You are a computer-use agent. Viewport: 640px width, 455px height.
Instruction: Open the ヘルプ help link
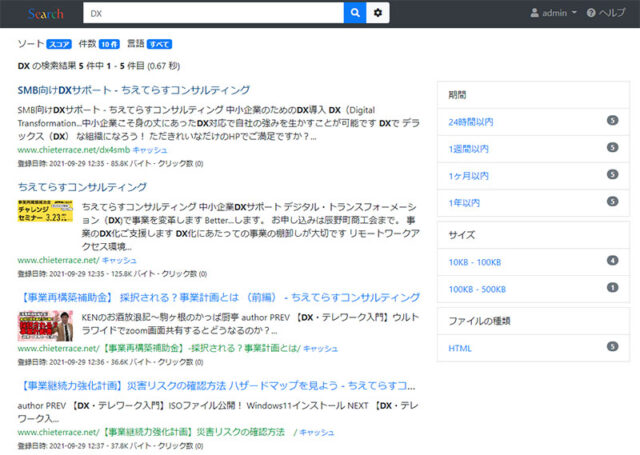[x=606, y=13]
